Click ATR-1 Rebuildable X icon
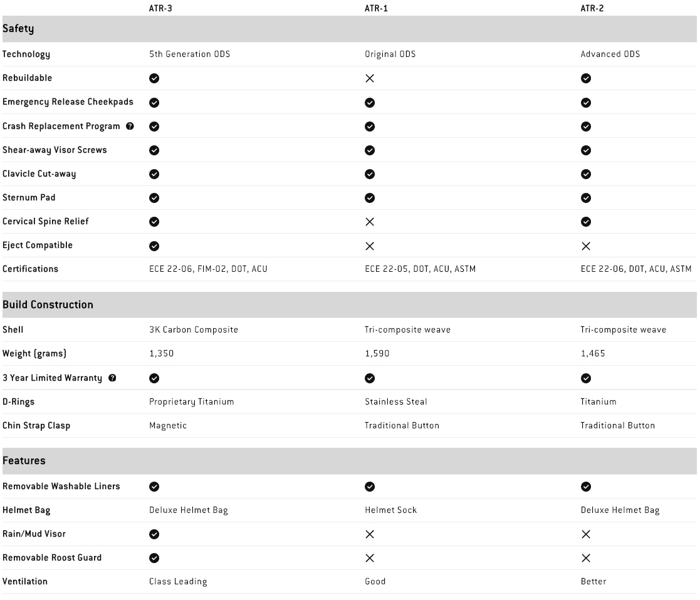This screenshot has height=600, width=700. pyautogui.click(x=370, y=78)
